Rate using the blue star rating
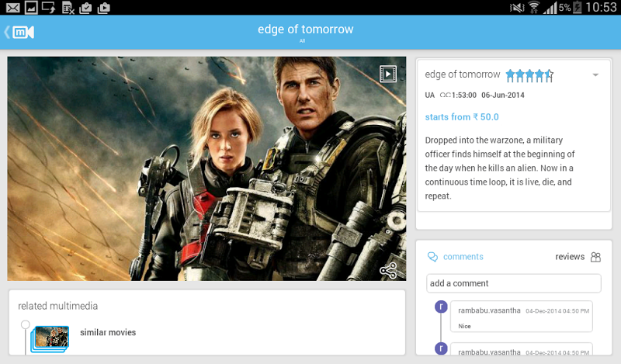 (x=529, y=75)
